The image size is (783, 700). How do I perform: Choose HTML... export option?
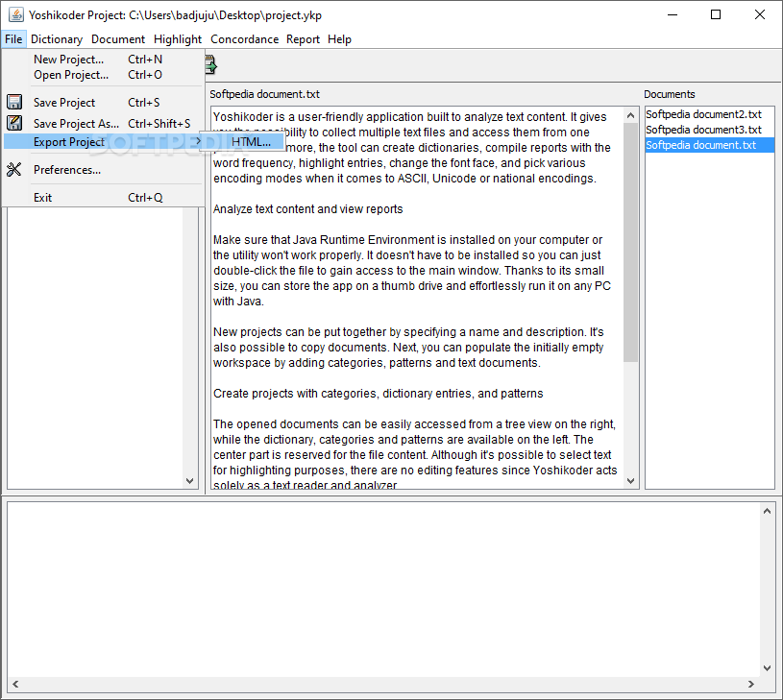[244, 142]
